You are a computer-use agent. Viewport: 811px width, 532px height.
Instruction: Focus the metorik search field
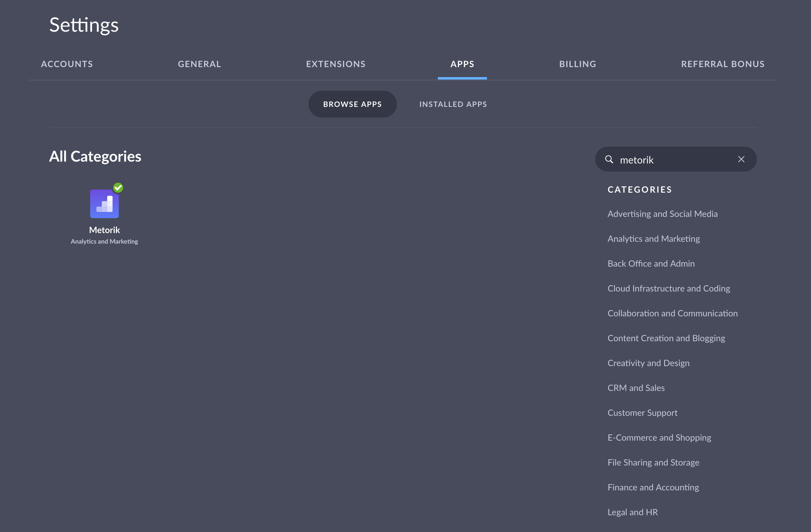click(x=675, y=160)
